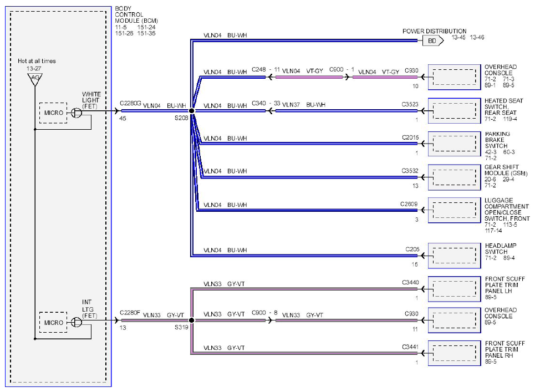
Task: Click the Front Scuff Plate RH component box
Action: point(454,353)
